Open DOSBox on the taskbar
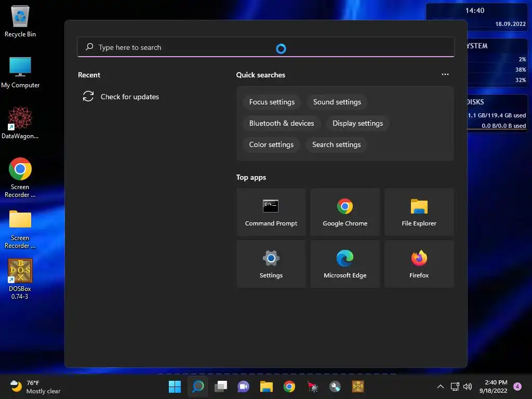This screenshot has height=399, width=532. pos(358,387)
